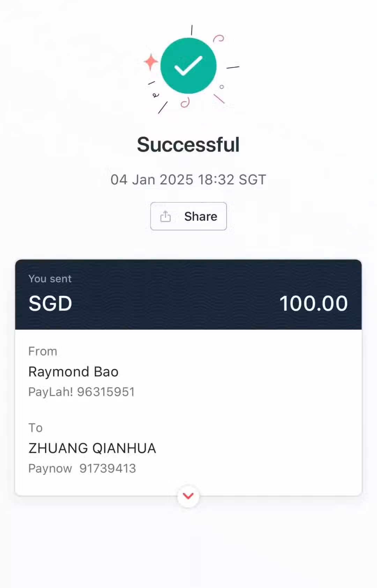Click the green success checkmark icon
This screenshot has height=588, width=377.
(188, 66)
